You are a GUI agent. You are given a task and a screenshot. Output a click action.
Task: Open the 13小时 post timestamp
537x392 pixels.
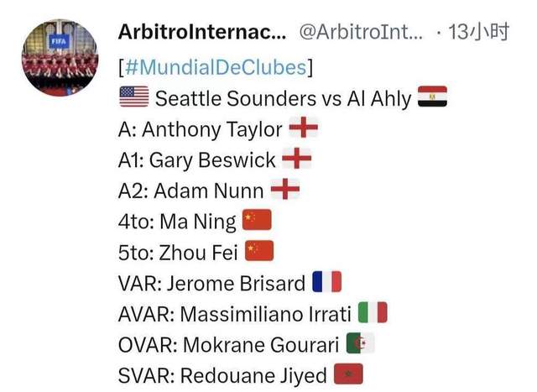click(478, 32)
